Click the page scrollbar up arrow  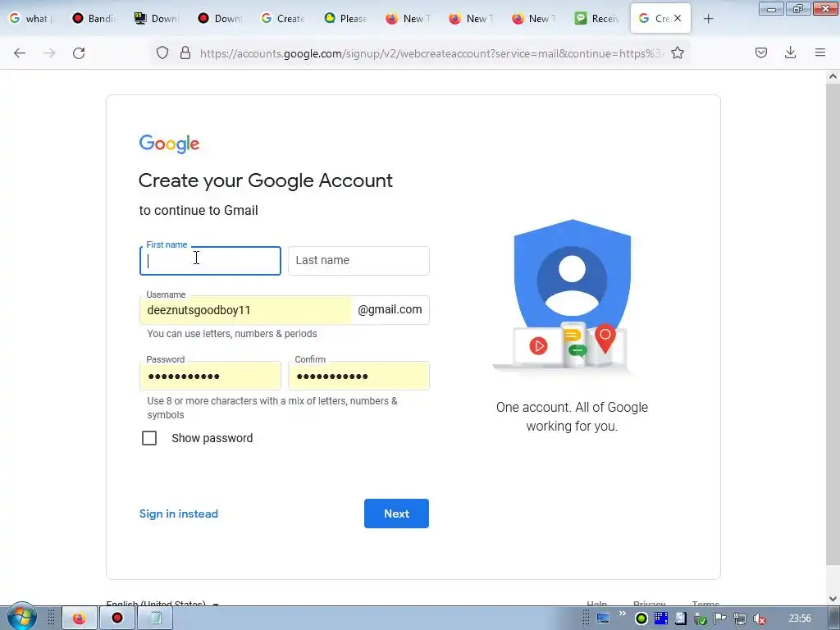(x=833, y=76)
